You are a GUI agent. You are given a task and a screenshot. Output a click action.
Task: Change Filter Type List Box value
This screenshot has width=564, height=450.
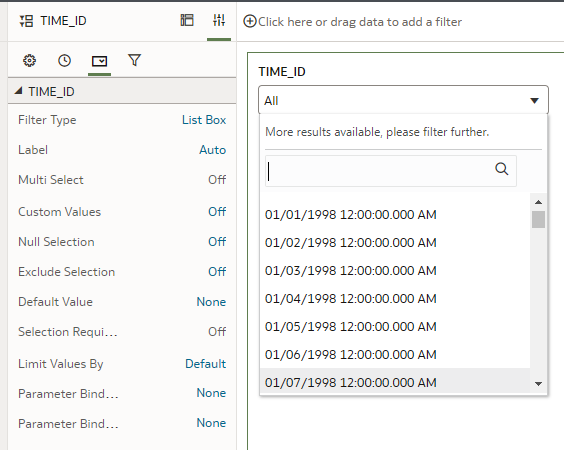(204, 120)
